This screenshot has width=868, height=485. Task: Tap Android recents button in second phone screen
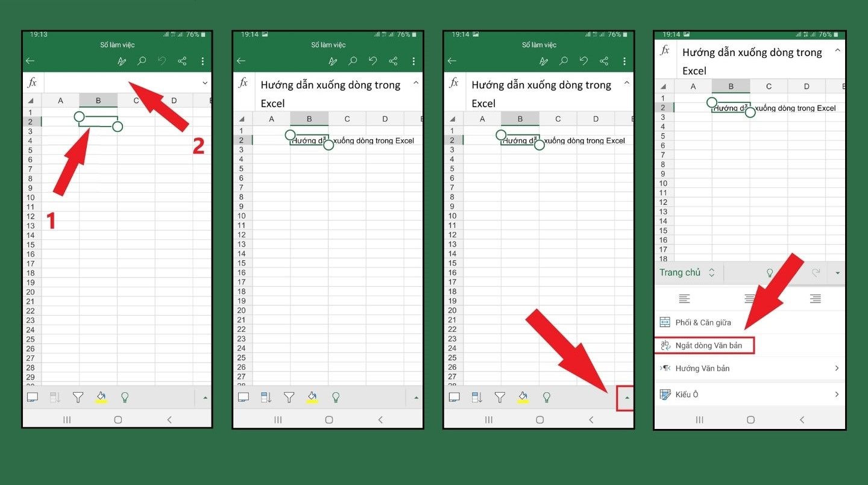278,419
